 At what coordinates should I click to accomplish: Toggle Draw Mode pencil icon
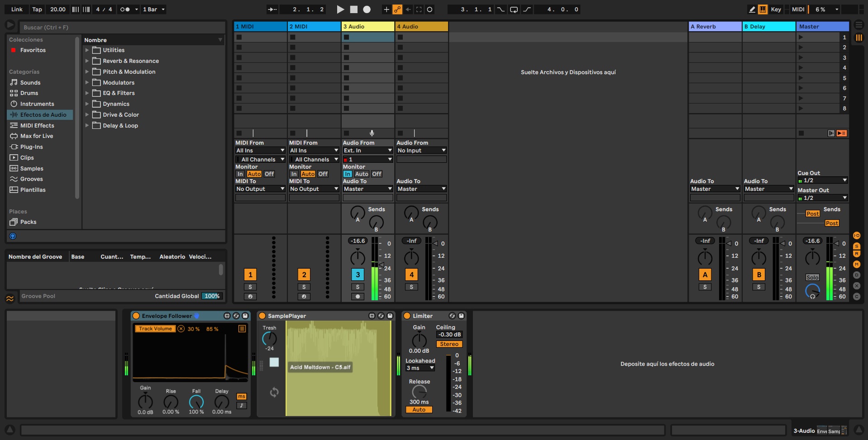(752, 9)
